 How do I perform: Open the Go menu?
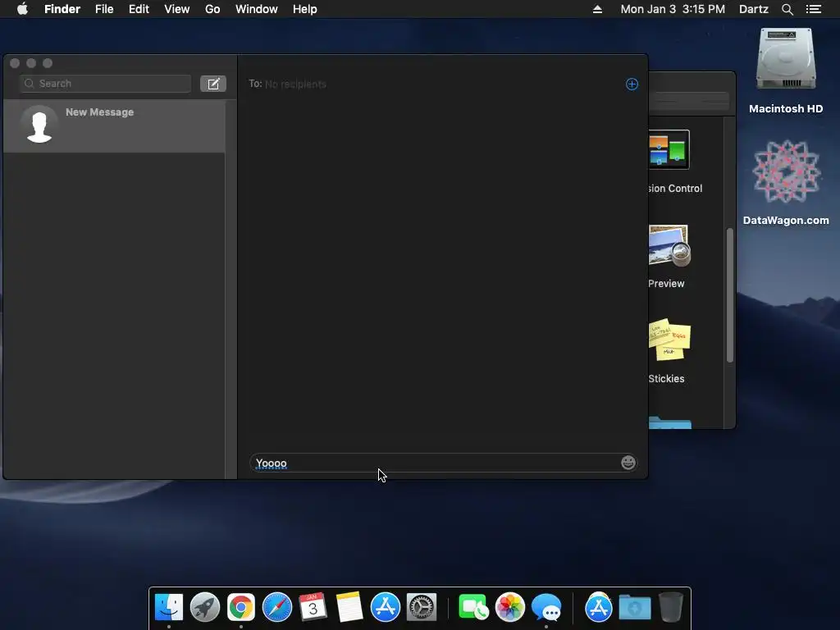[212, 9]
